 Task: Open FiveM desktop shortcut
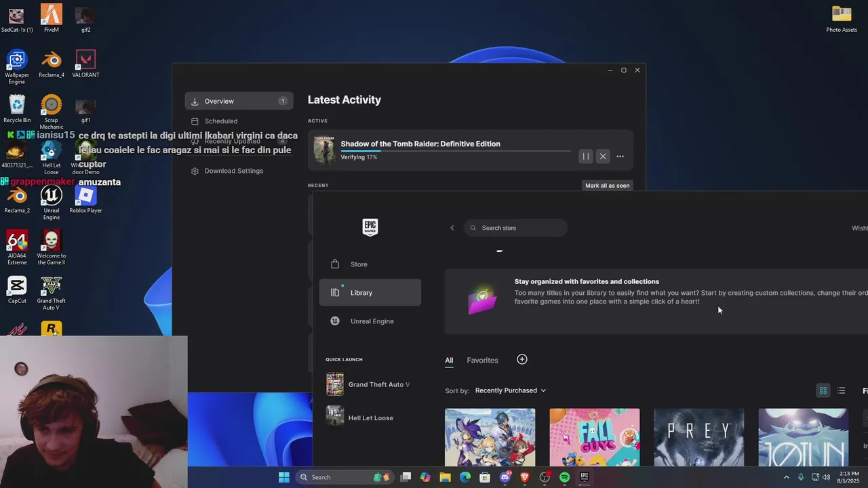point(51,18)
